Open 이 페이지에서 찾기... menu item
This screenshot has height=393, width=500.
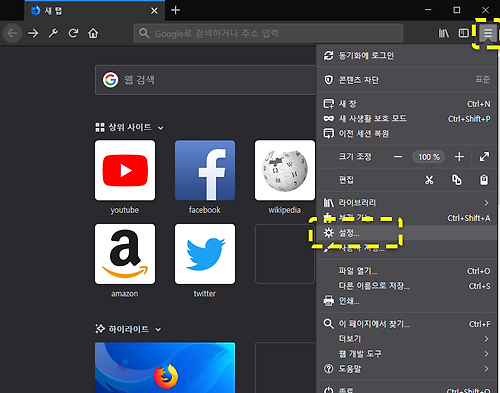pyautogui.click(x=406, y=324)
